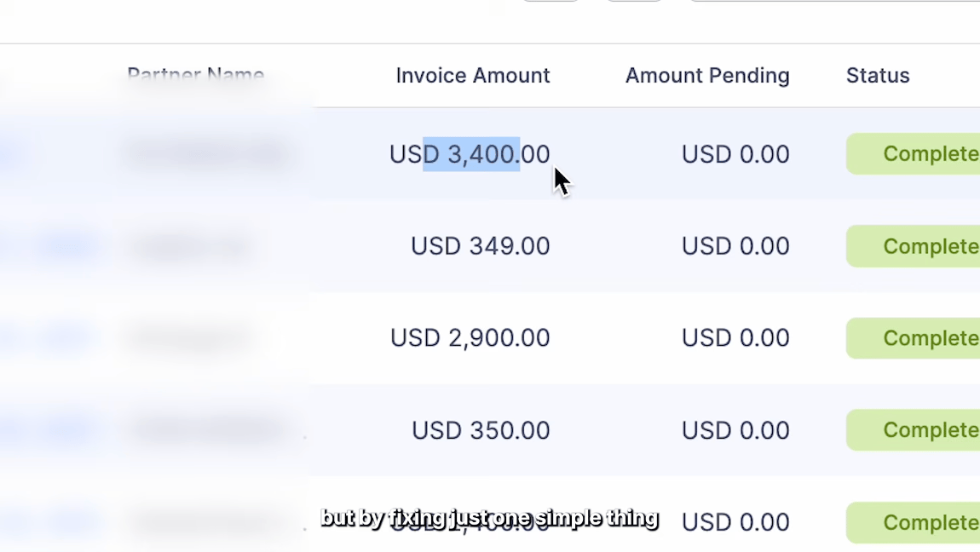Select Amount Pending in the USD 2,900.00 row
980x552 pixels.
click(735, 338)
